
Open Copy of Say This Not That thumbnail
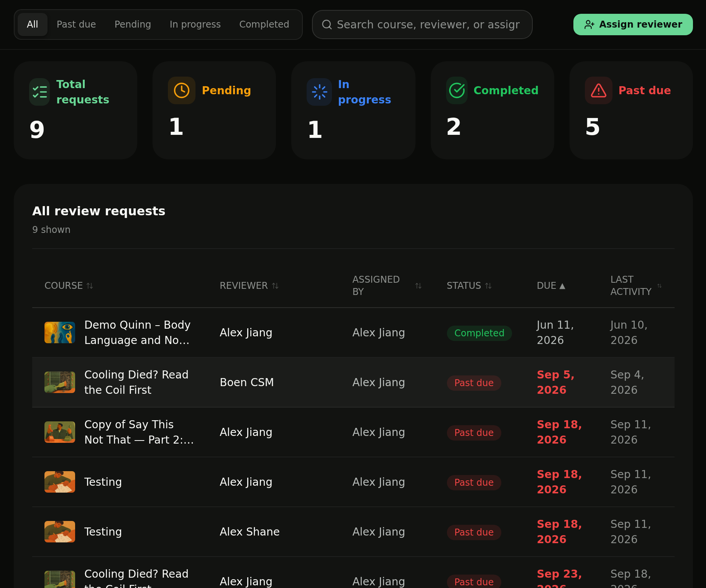(x=60, y=432)
